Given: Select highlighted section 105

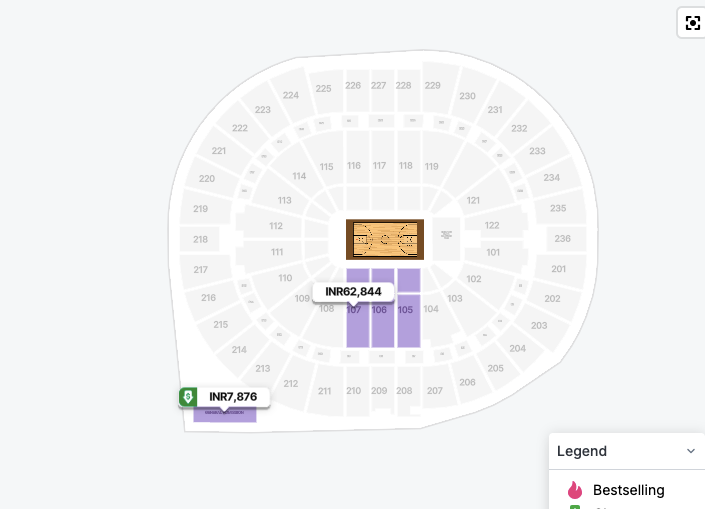Looking at the screenshot, I should tap(409, 321).
